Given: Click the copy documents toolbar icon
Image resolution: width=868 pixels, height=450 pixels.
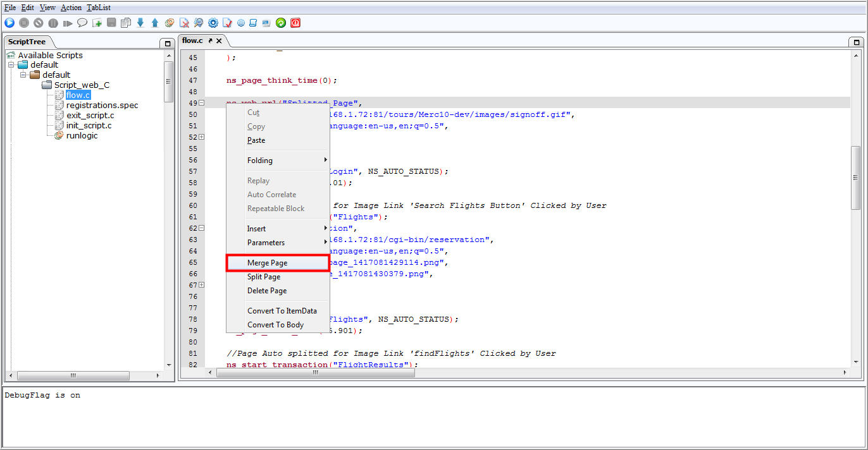Looking at the screenshot, I should point(126,23).
